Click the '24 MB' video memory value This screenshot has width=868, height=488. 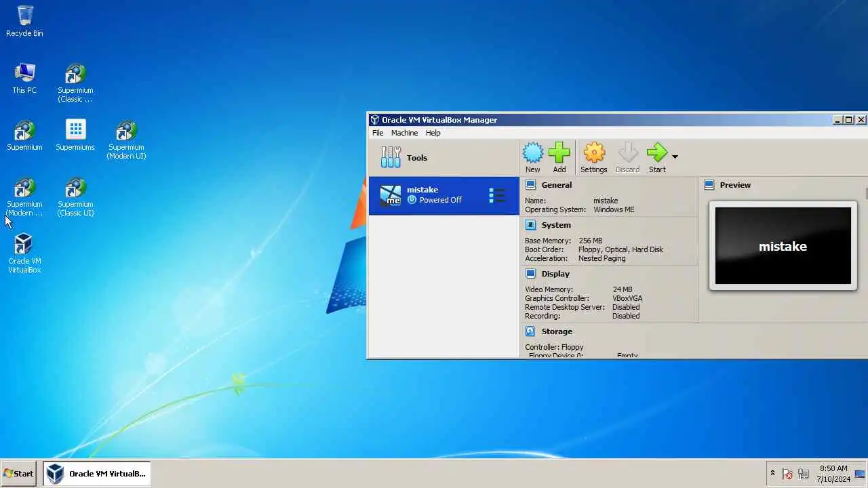[623, 289]
